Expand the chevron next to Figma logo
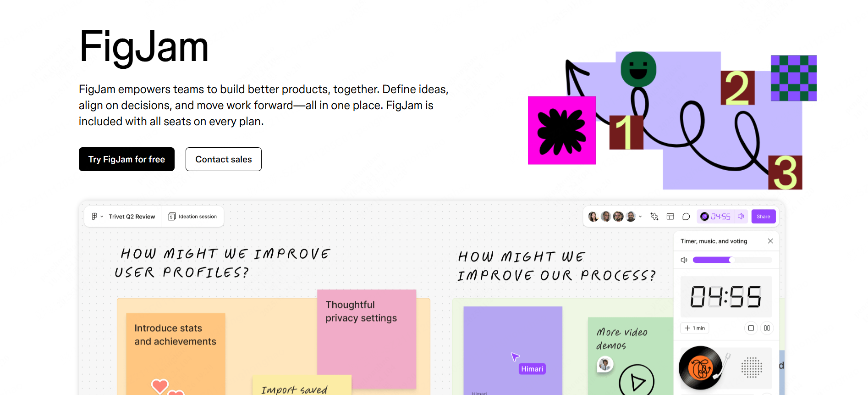This screenshot has height=395, width=868. (x=102, y=217)
